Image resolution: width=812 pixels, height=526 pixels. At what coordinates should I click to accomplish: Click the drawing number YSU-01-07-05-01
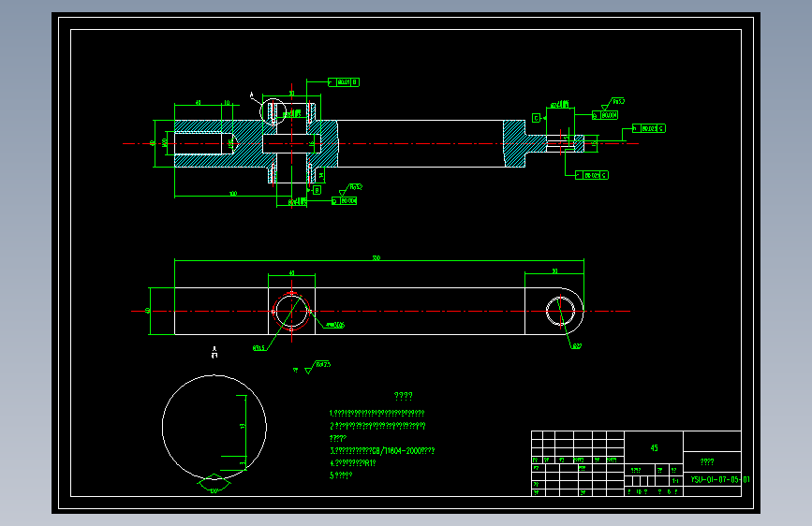coord(720,479)
